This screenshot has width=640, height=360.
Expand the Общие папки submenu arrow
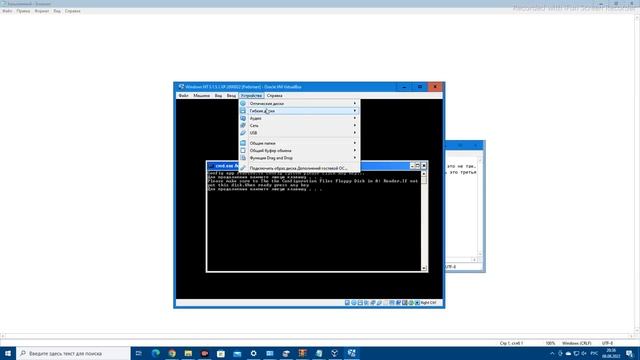click(x=355, y=143)
